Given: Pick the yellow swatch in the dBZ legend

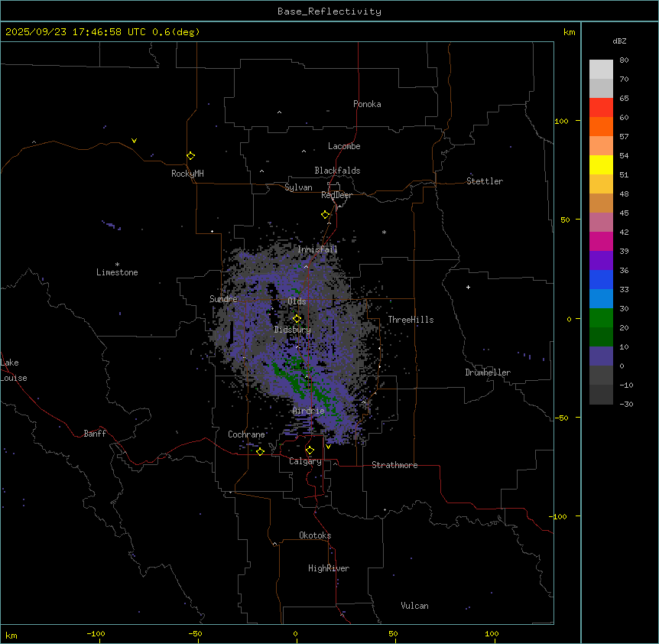Looking at the screenshot, I should pos(601,165).
